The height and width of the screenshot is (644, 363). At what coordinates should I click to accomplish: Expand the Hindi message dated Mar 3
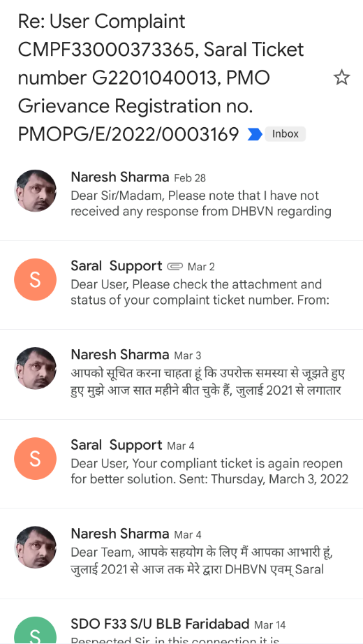point(181,374)
